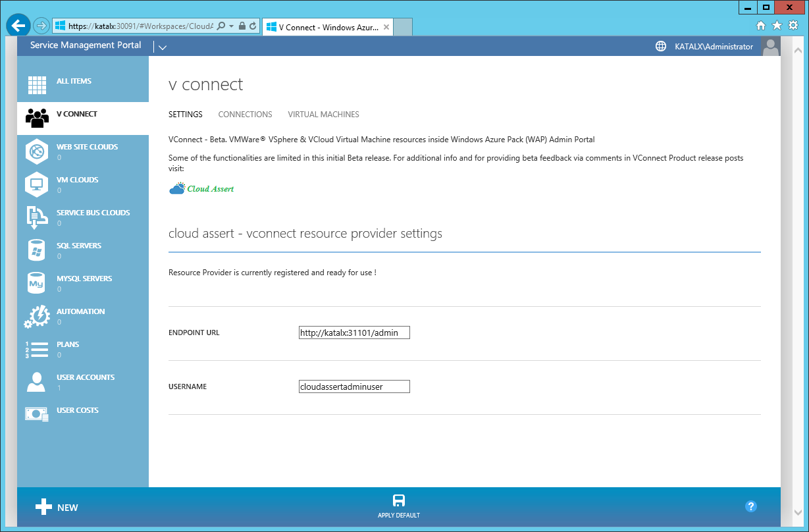
Task: Select the AUTOMATION label in sidebar
Action: click(80, 311)
